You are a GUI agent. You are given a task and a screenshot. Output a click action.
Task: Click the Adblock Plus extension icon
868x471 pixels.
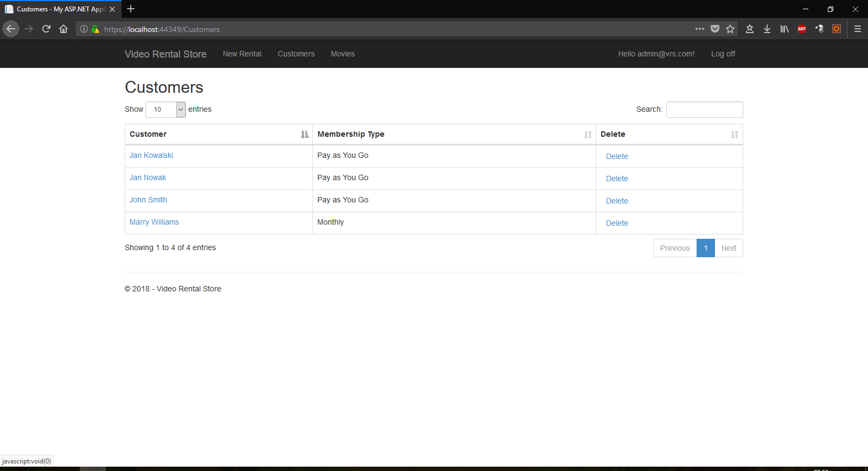[802, 29]
